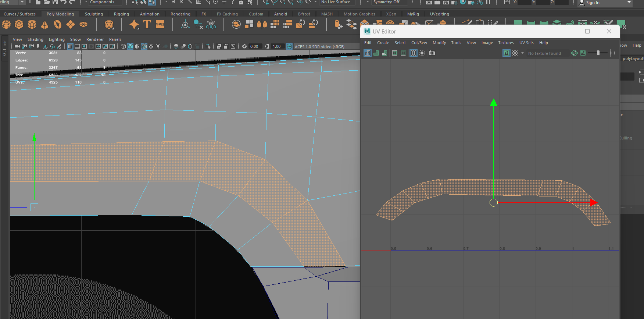This screenshot has width=644, height=319.
Task: Toggle checker map display in UV Editor
Action: [515, 53]
